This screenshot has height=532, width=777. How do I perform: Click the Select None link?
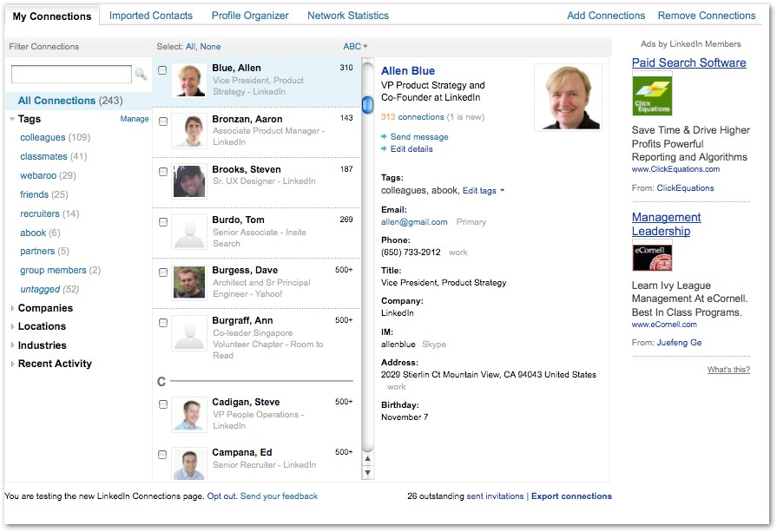click(211, 47)
